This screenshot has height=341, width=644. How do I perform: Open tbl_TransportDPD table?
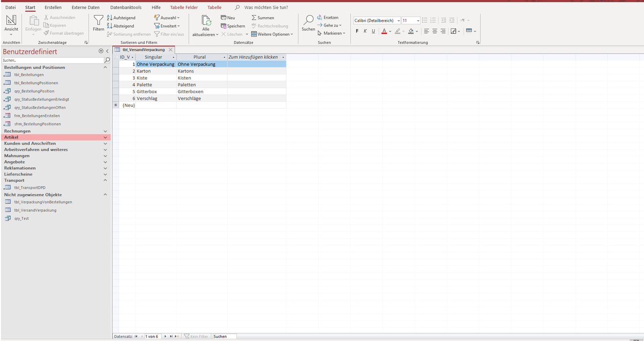30,187
